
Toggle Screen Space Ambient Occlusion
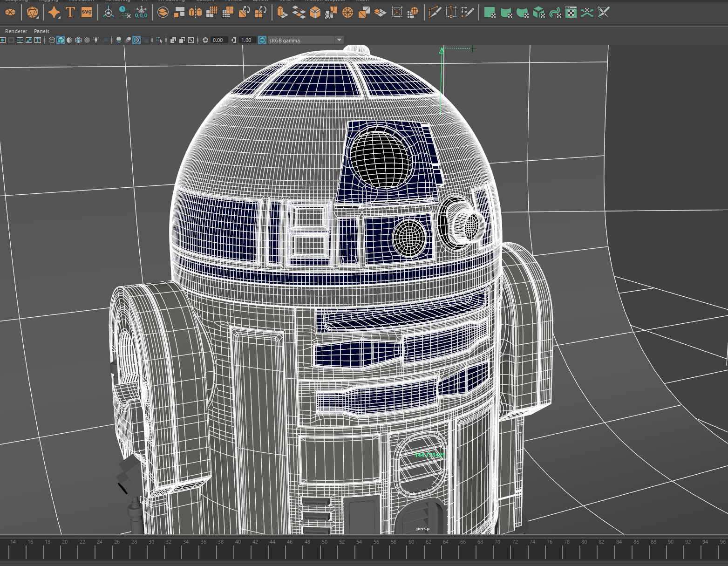click(x=118, y=40)
